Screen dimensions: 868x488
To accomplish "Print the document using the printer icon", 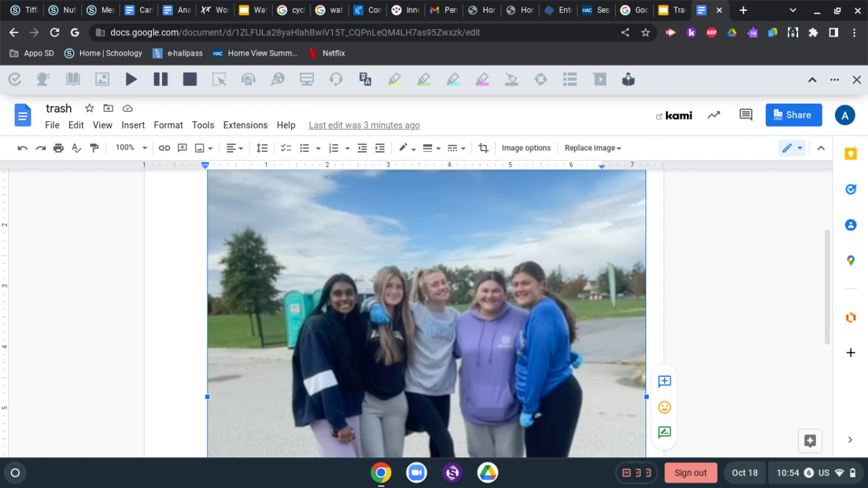I will (x=58, y=148).
